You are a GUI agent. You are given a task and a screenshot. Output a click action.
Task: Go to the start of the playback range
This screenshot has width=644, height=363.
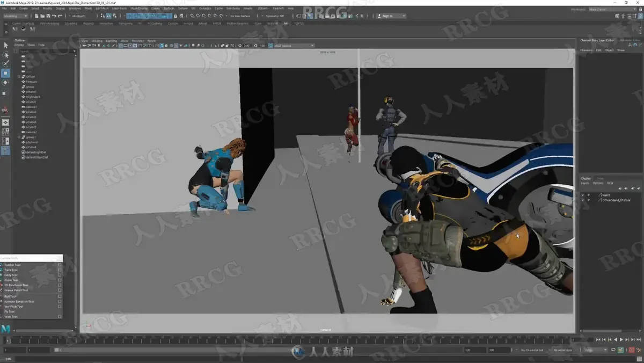pyautogui.click(x=599, y=339)
